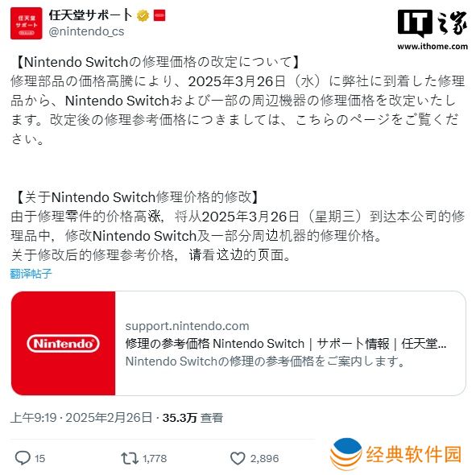Open the 任天堂サポート account name
476x475 pixels.
point(90,15)
